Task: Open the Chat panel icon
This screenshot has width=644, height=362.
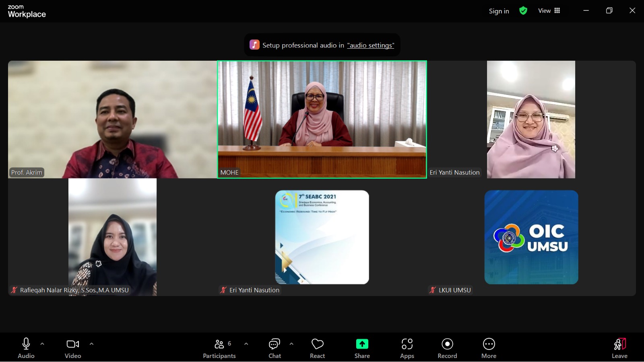Action: (275, 344)
